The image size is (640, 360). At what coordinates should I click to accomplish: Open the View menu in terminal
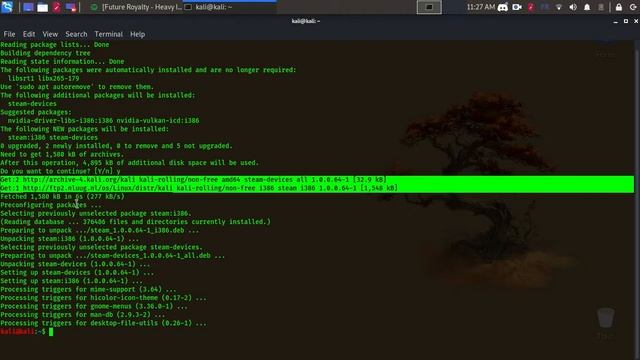tap(50, 34)
